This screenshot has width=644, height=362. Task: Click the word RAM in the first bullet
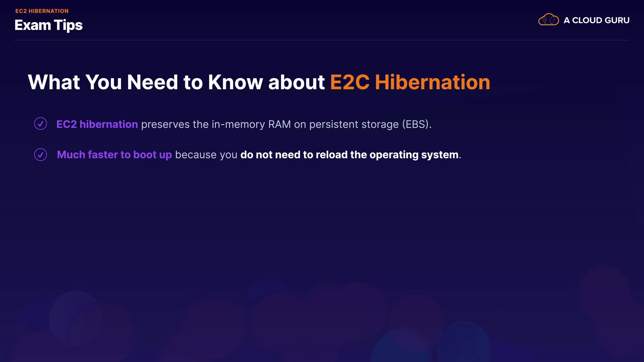[279, 124]
